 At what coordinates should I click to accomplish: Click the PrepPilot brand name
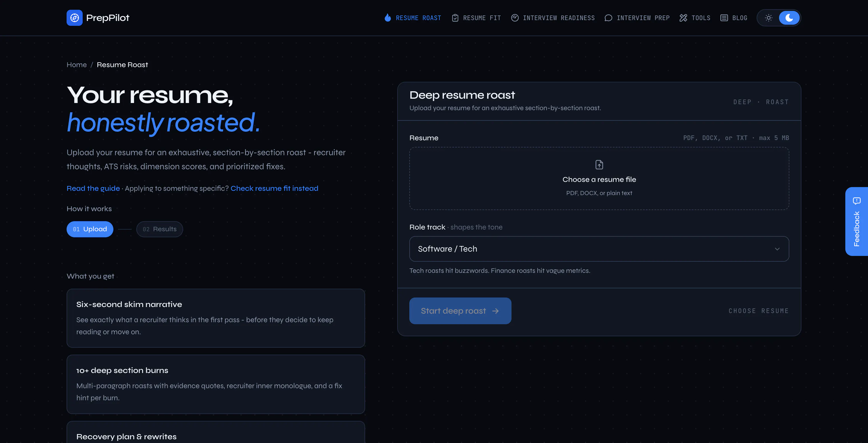point(108,18)
